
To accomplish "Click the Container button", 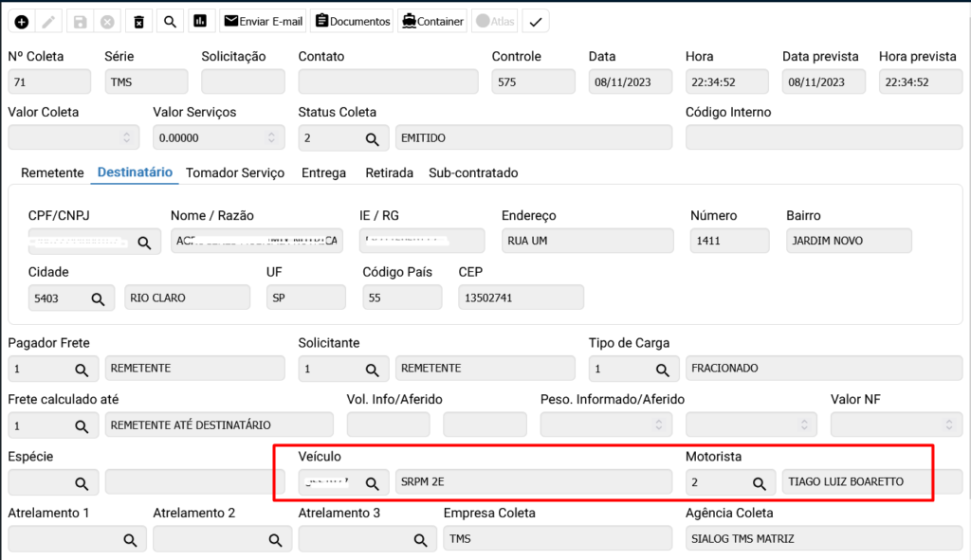I will (432, 21).
